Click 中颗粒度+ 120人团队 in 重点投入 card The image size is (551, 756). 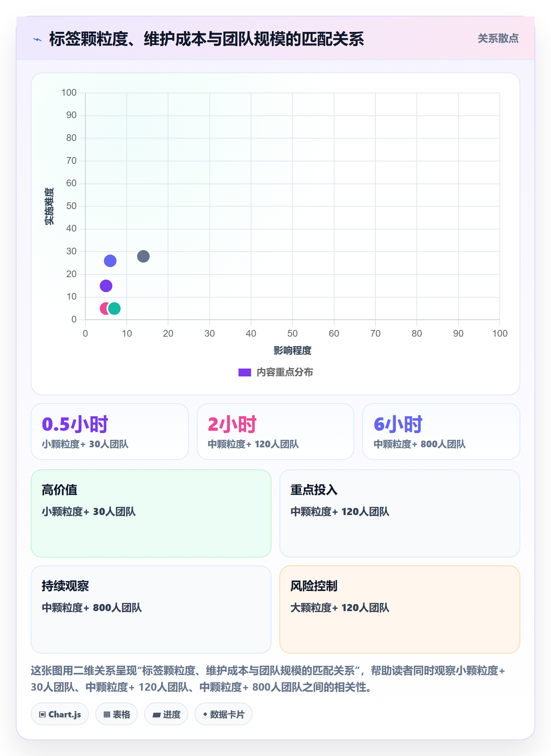pyautogui.click(x=340, y=511)
